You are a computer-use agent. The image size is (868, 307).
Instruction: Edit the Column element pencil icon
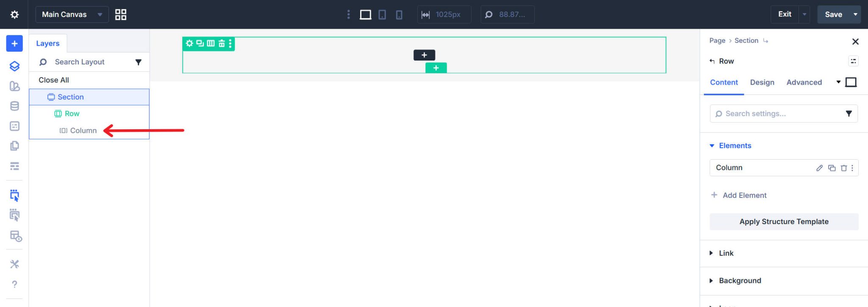[x=820, y=168]
